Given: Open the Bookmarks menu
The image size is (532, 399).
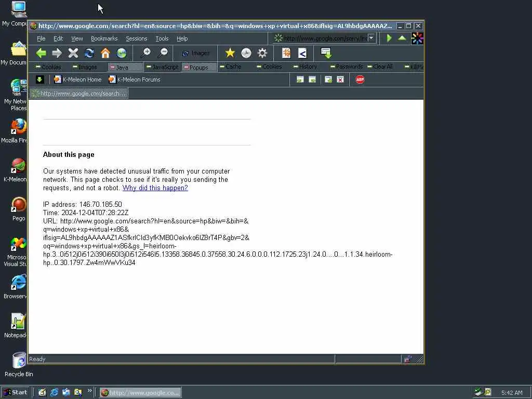Looking at the screenshot, I should click(x=104, y=38).
